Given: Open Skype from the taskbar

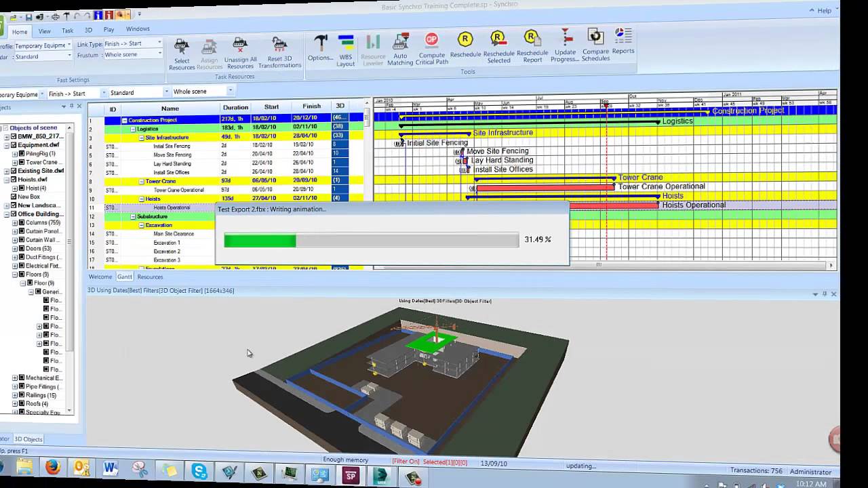Looking at the screenshot, I should pyautogui.click(x=199, y=470).
